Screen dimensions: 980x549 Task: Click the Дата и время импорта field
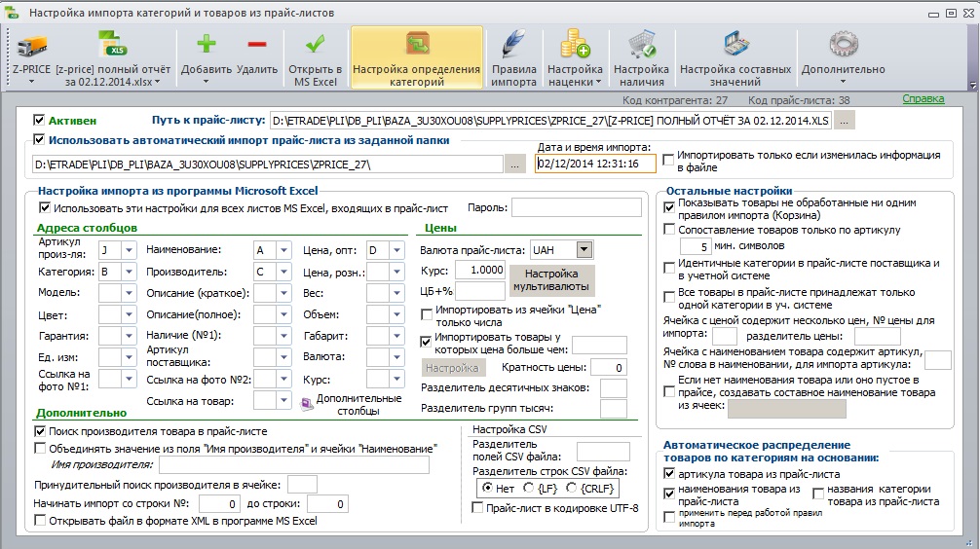[595, 164]
